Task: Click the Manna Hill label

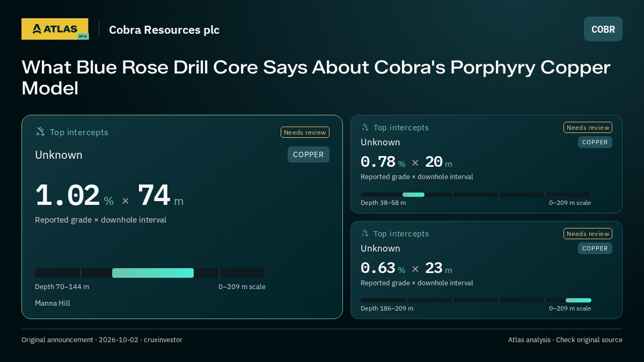Action: pyautogui.click(x=53, y=304)
